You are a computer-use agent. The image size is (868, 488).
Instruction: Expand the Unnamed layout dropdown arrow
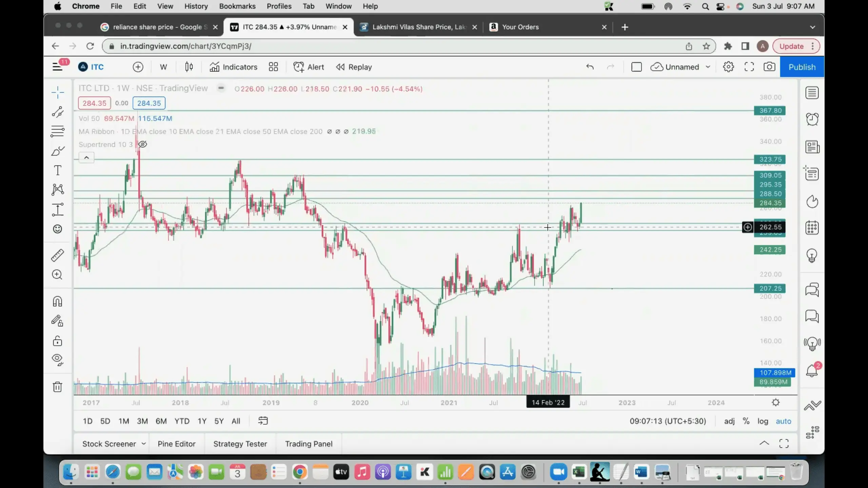point(708,67)
